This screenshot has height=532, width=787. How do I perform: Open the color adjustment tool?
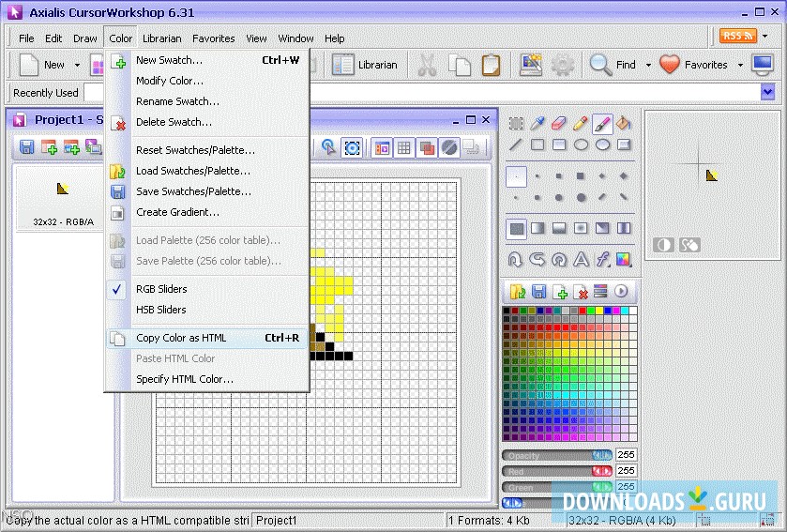point(624,260)
